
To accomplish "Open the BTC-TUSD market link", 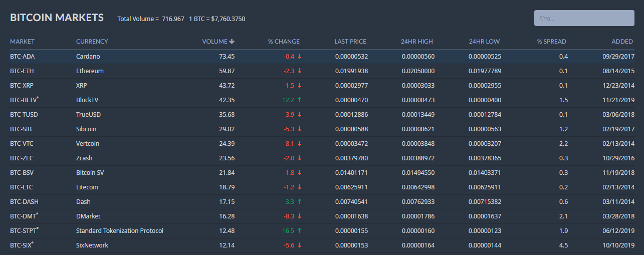I will tap(24, 115).
